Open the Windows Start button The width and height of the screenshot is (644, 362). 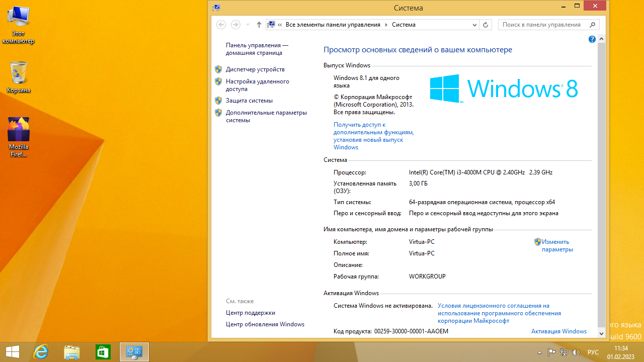13,351
